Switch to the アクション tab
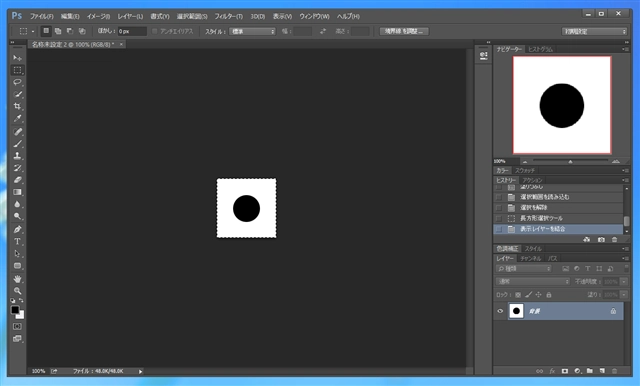Screen dimensions: 640x386 coord(533,180)
